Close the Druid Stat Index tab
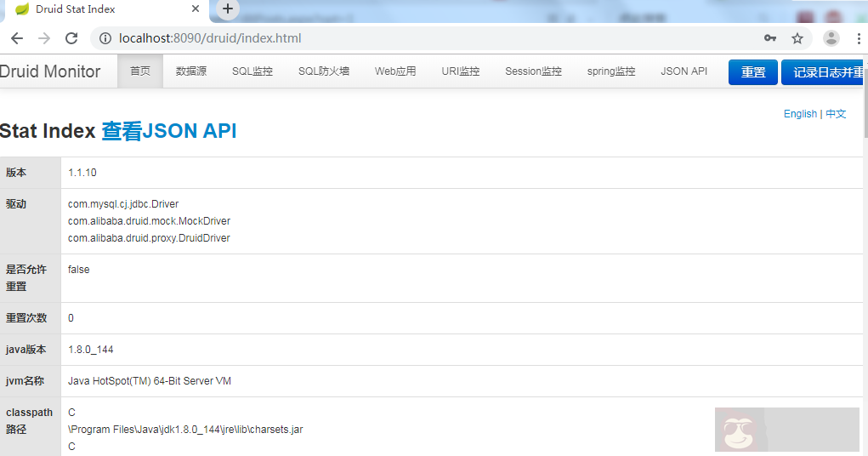The width and height of the screenshot is (868, 456). pos(196,9)
